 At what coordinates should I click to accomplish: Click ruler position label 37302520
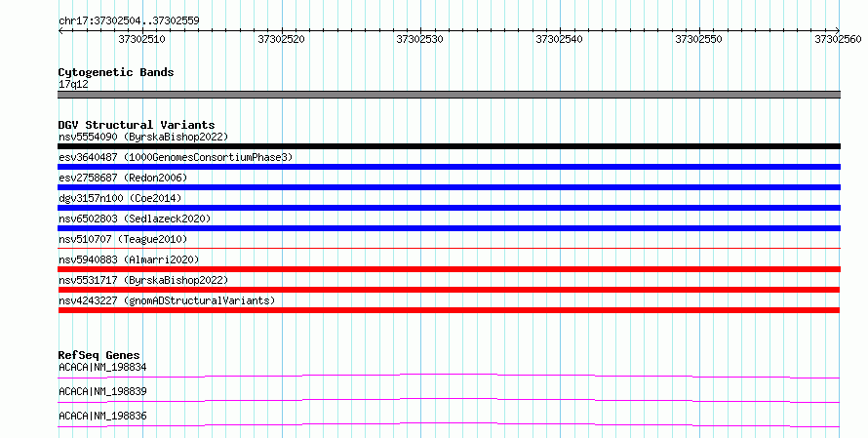281,39
